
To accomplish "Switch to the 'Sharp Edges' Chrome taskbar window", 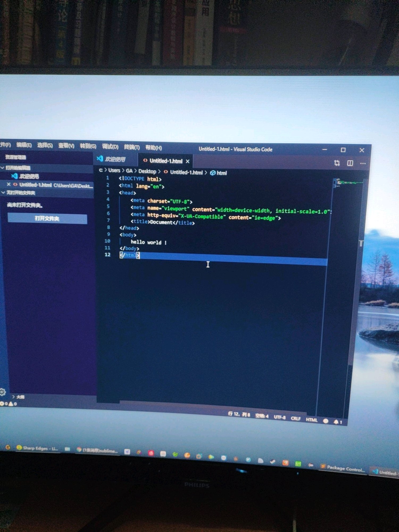I will [37, 448].
